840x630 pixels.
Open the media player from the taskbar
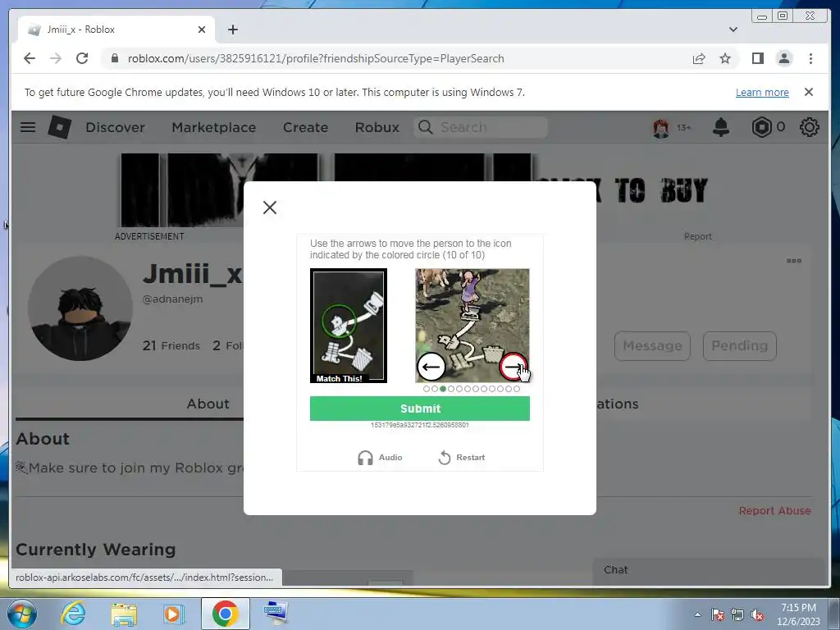[172, 614]
